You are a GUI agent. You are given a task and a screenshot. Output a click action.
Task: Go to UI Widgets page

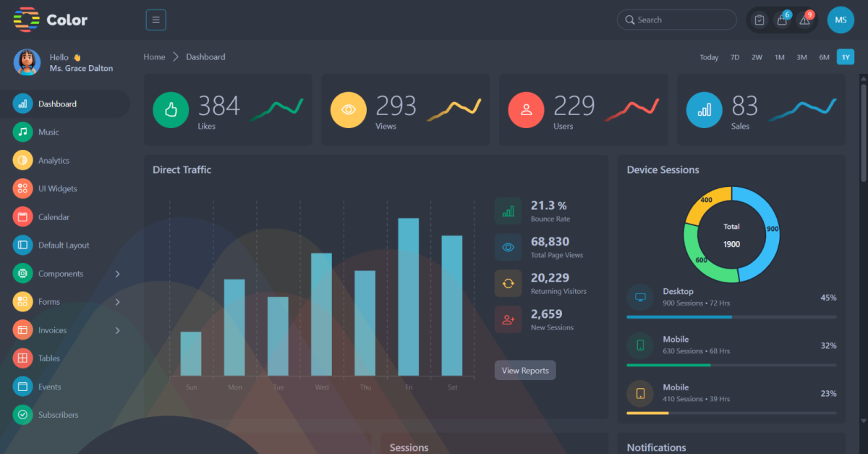click(57, 189)
